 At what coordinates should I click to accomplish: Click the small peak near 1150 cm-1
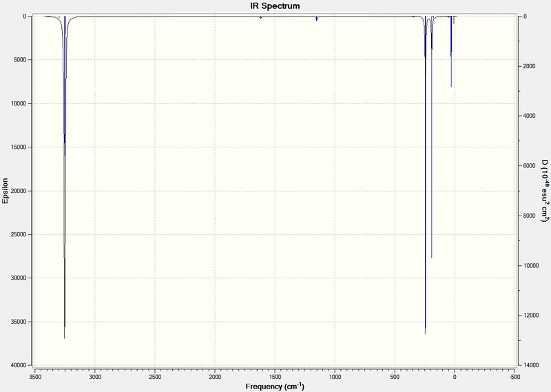click(317, 19)
